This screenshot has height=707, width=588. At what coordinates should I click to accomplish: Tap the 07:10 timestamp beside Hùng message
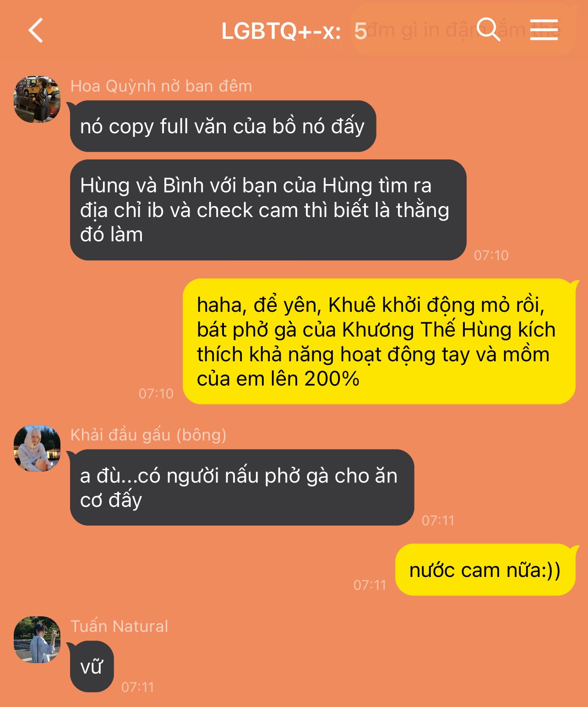click(491, 255)
